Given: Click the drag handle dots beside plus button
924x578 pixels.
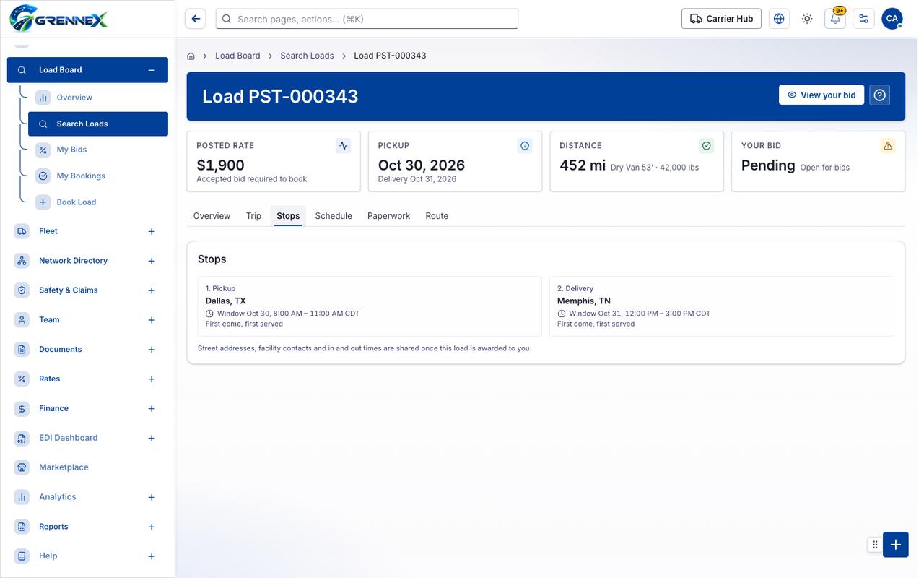Looking at the screenshot, I should tap(875, 545).
